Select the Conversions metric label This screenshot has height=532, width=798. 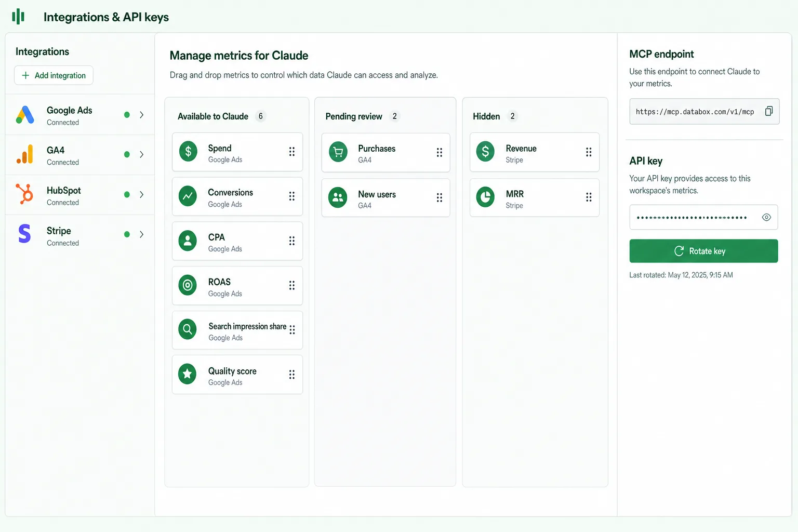(x=231, y=192)
